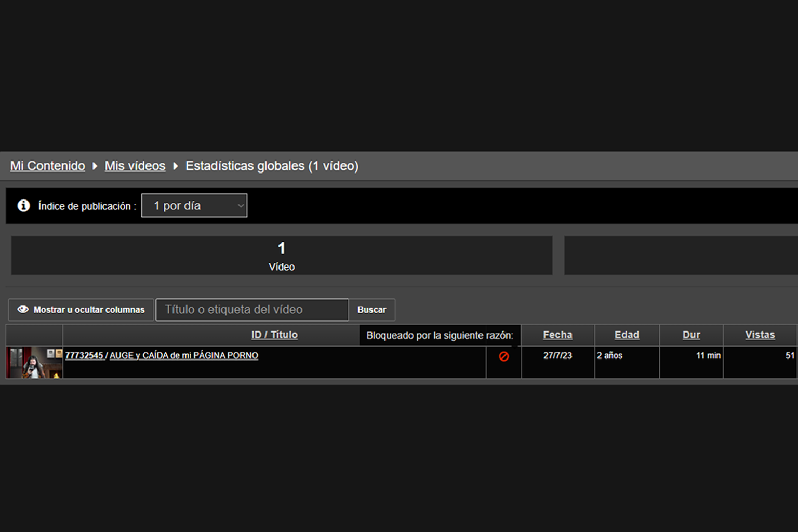Image resolution: width=798 pixels, height=532 pixels.
Task: Open Mis vídeos from the breadcrumb
Action: pos(135,166)
